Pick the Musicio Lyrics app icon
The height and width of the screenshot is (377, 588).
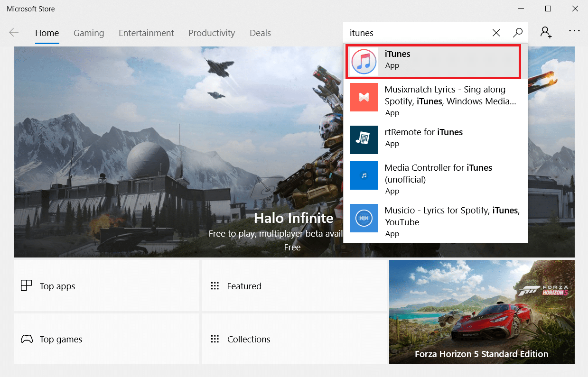click(364, 218)
